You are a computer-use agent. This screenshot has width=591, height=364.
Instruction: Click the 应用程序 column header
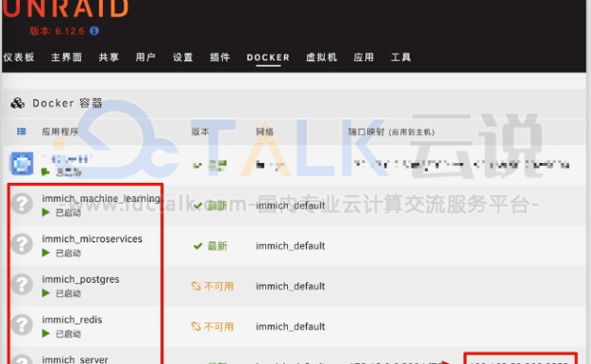[x=60, y=131]
